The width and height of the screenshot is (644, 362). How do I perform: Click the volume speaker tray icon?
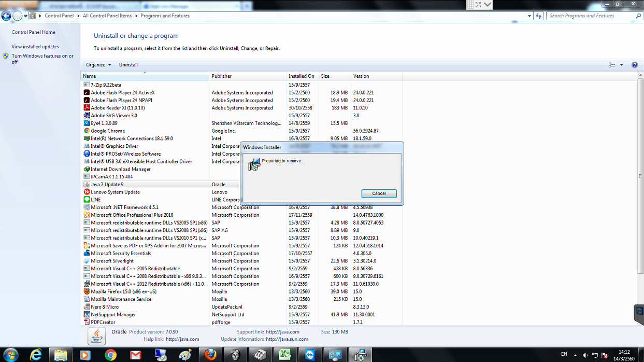(x=585, y=355)
